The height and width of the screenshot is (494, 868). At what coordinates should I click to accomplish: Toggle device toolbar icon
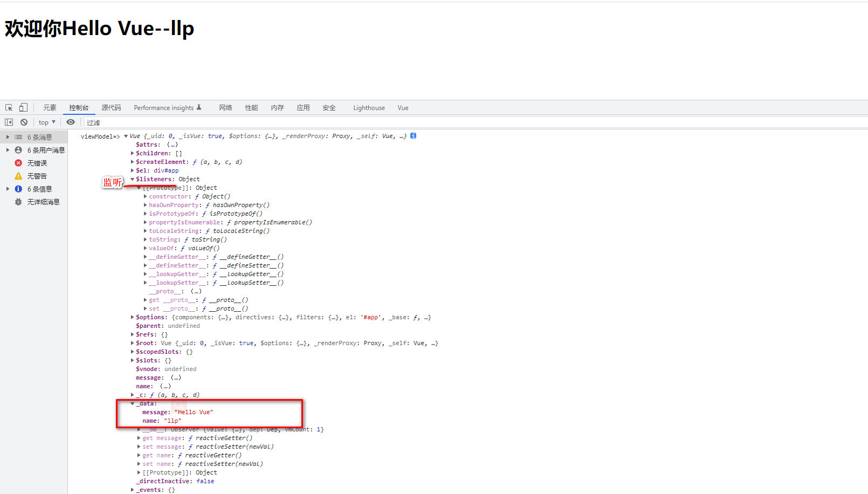click(23, 107)
